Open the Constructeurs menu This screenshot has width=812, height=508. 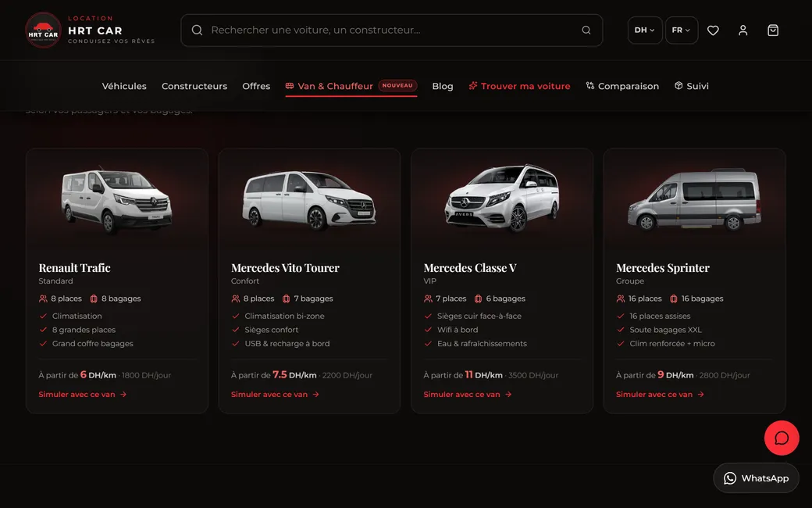click(194, 86)
